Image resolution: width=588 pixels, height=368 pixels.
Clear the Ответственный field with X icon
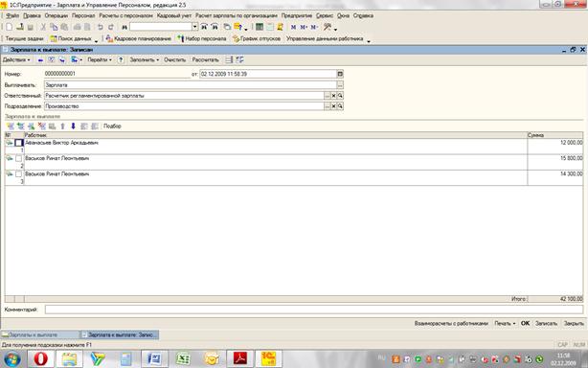333,96
